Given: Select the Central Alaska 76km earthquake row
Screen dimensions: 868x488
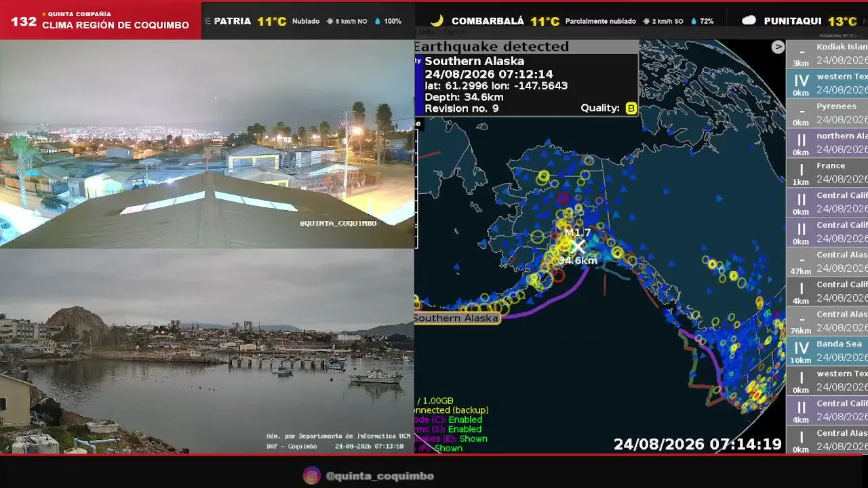Looking at the screenshot, I should 827,321.
